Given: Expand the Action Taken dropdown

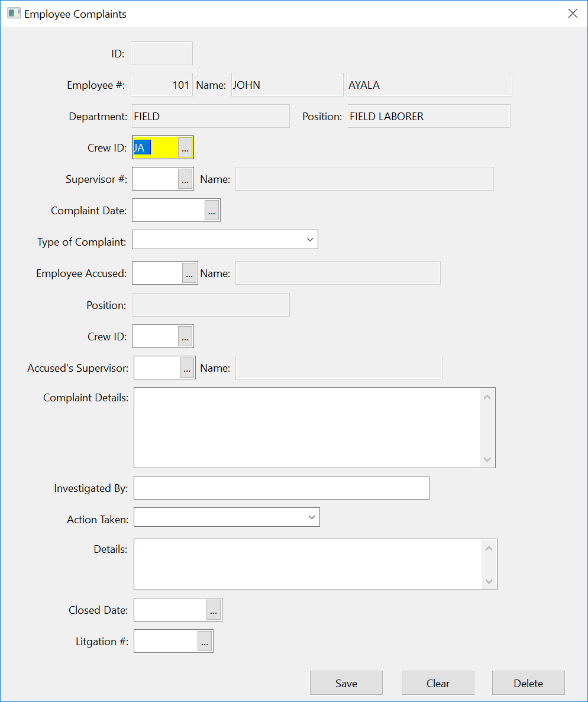Looking at the screenshot, I should point(312,517).
